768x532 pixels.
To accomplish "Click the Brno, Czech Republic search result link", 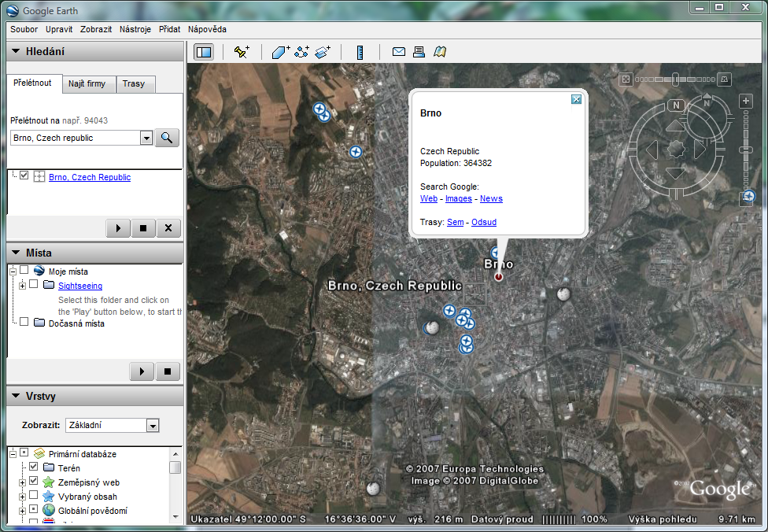I will (x=90, y=177).
